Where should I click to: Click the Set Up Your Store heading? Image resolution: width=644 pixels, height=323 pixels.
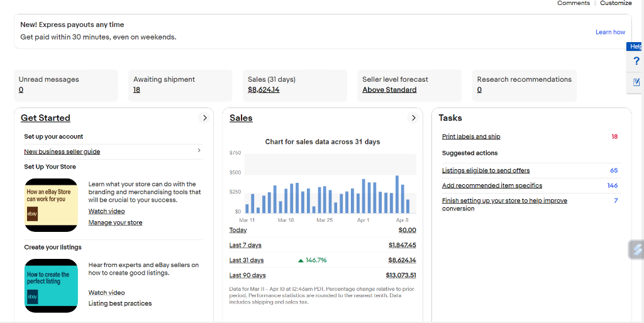tap(50, 167)
